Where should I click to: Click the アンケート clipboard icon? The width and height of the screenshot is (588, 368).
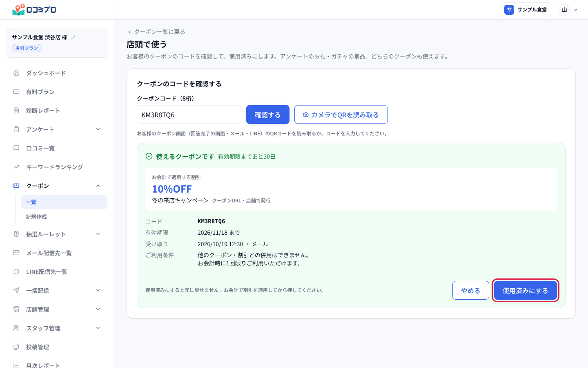16,129
